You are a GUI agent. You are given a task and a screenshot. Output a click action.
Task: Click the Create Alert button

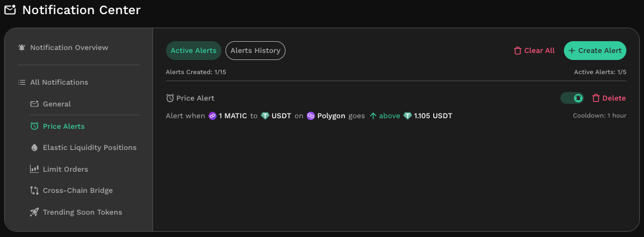tap(595, 51)
